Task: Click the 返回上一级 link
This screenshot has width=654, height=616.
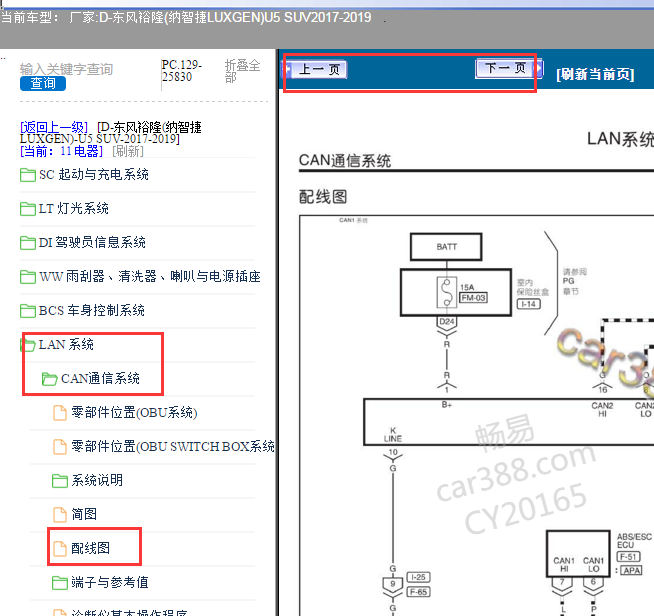Action: point(54,127)
